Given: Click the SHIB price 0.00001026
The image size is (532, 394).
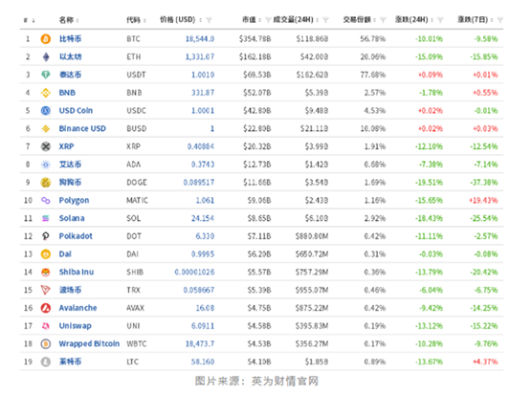Looking at the screenshot, I should pos(194,272).
